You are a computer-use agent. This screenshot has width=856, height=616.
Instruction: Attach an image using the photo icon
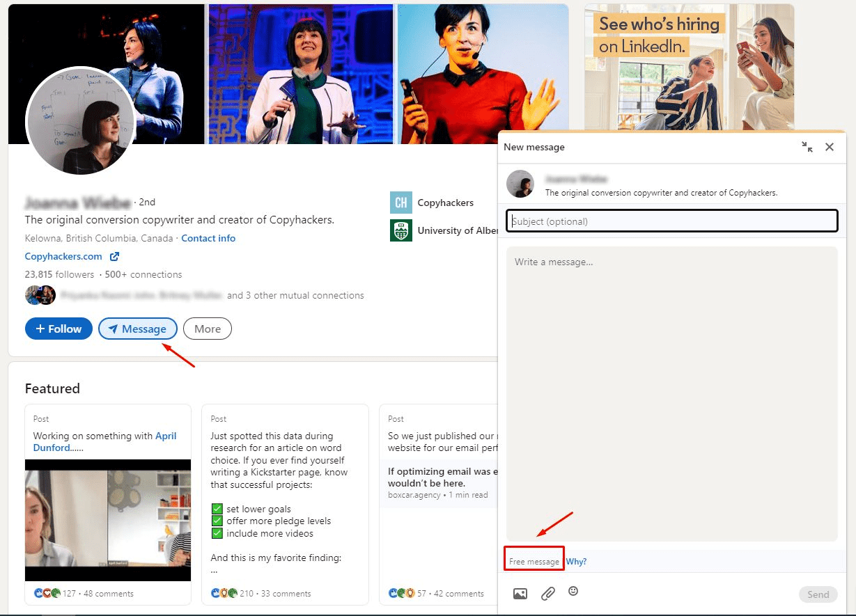[x=520, y=594]
